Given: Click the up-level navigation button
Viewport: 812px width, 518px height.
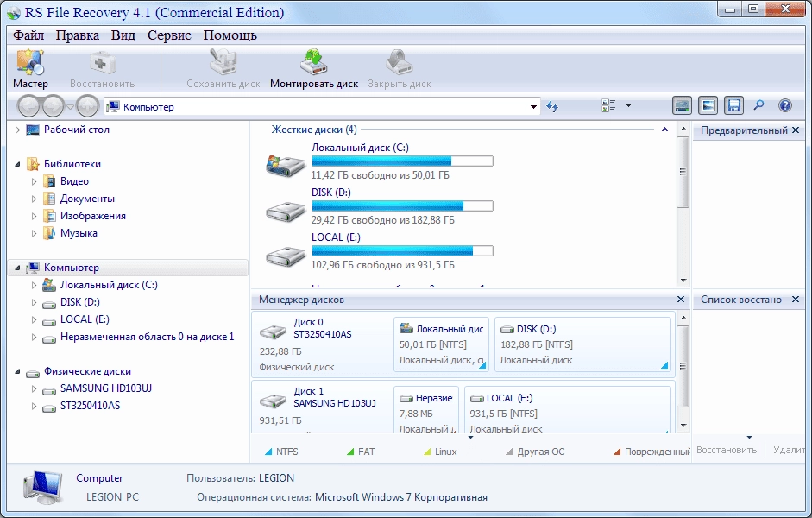Looking at the screenshot, I should 87,106.
